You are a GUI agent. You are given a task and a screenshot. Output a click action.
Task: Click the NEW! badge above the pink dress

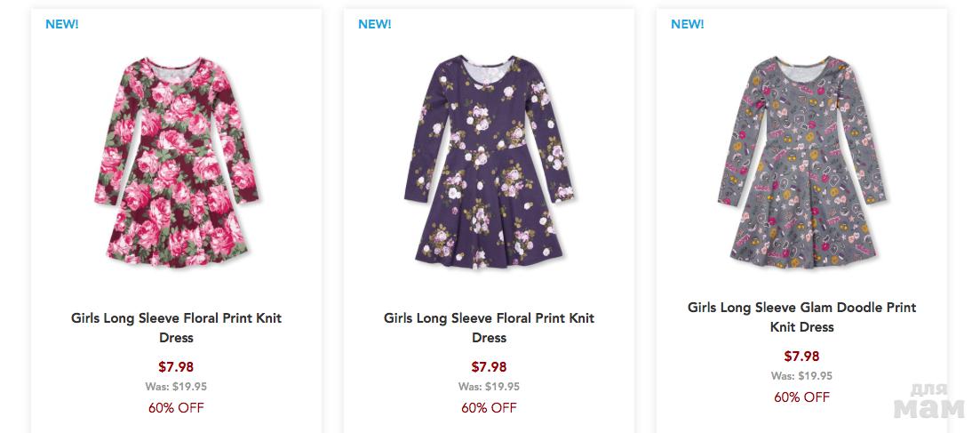tap(62, 24)
